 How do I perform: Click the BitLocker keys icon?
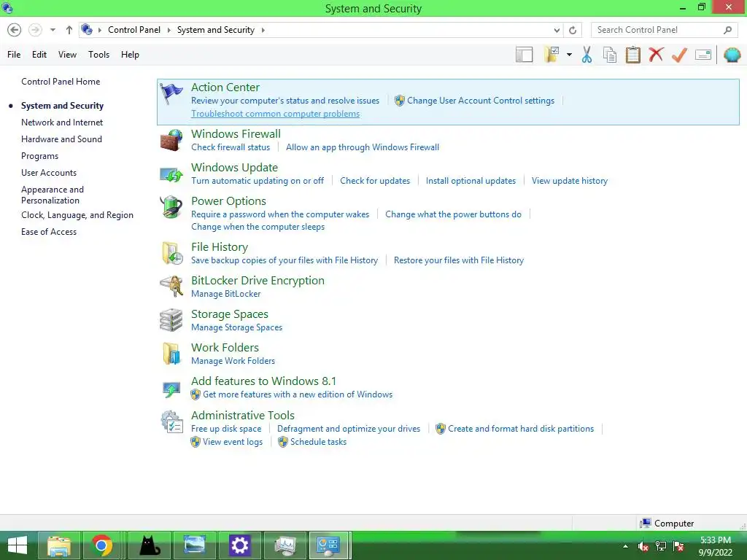pos(171,287)
